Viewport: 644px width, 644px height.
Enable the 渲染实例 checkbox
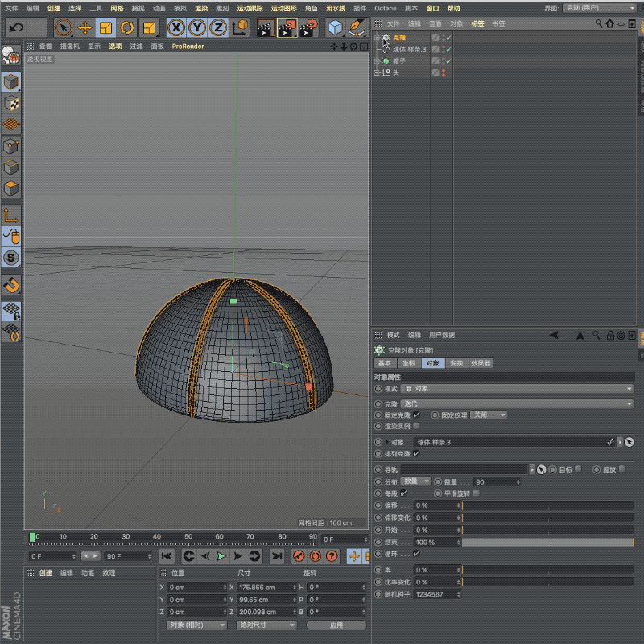tap(416, 426)
